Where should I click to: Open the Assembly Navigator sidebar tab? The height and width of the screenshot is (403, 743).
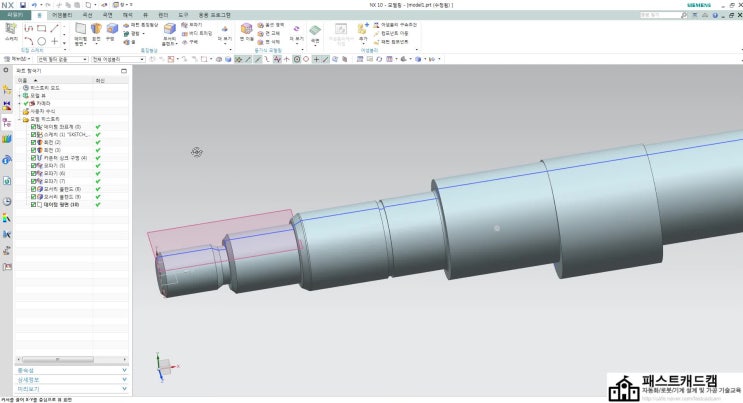[7, 104]
